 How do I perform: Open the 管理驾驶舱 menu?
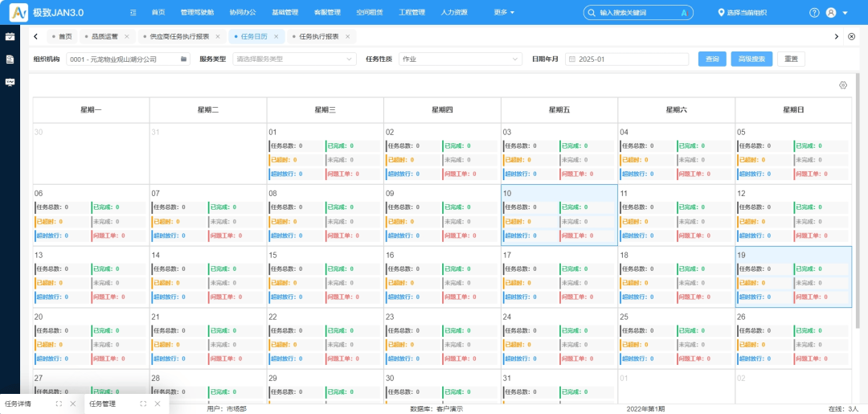pyautogui.click(x=196, y=13)
